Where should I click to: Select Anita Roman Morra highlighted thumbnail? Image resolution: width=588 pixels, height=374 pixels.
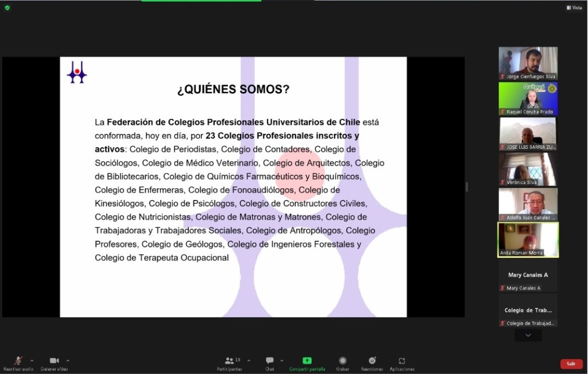(528, 240)
